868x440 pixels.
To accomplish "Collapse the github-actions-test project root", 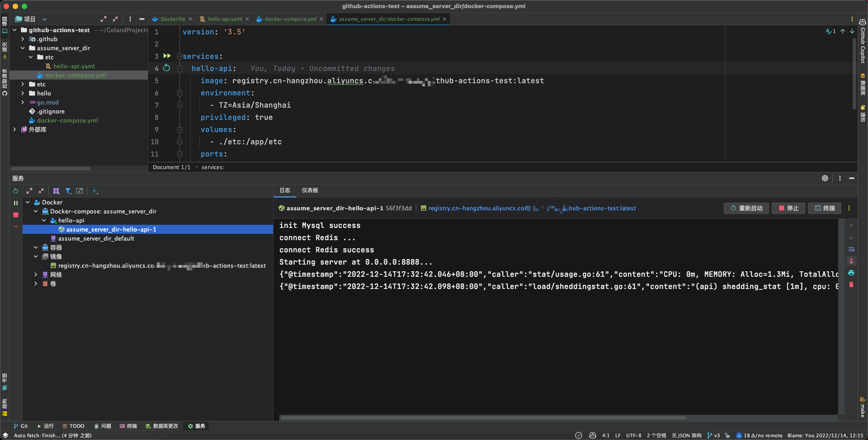I will [14, 30].
